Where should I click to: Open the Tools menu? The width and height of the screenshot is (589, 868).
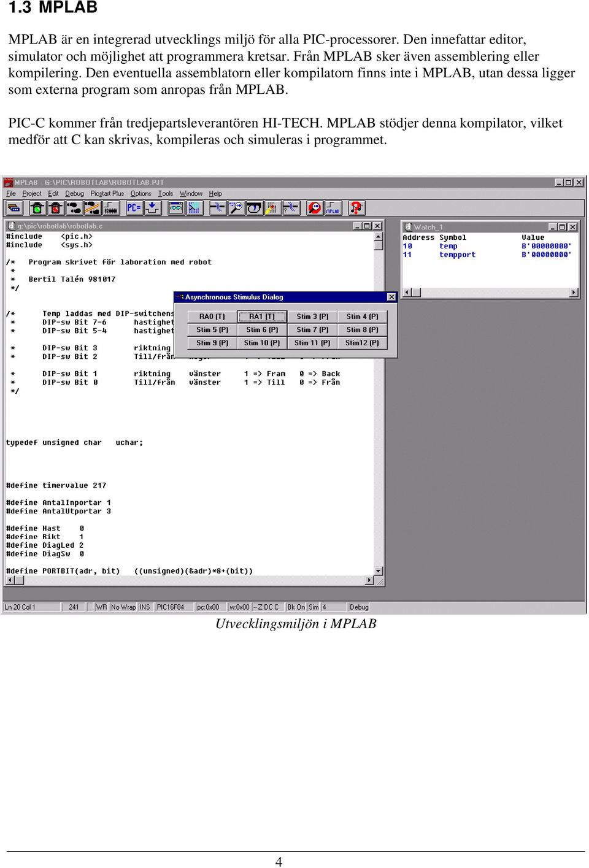point(166,194)
